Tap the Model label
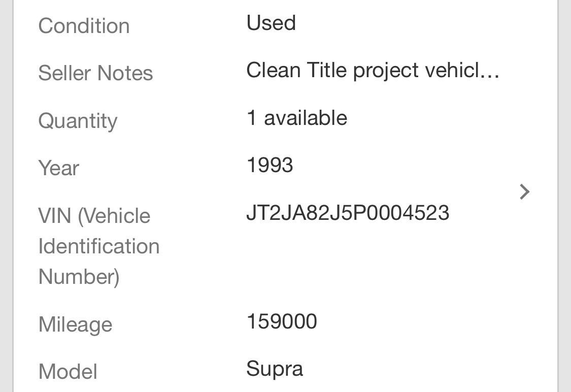This screenshot has width=571, height=392. 68,372
